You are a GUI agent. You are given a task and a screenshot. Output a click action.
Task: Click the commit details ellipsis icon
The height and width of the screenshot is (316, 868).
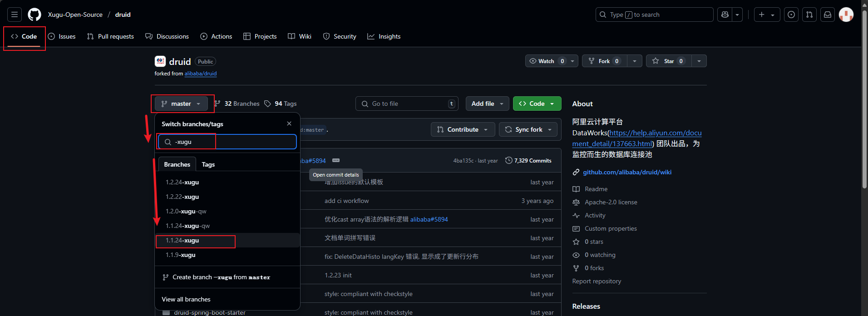(x=336, y=160)
